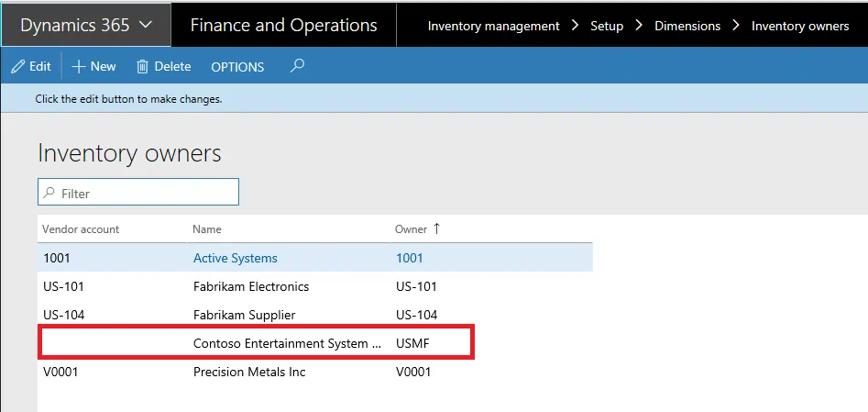Viewport: 868px width, 412px height.
Task: Click the Delete trash button
Action: (163, 67)
